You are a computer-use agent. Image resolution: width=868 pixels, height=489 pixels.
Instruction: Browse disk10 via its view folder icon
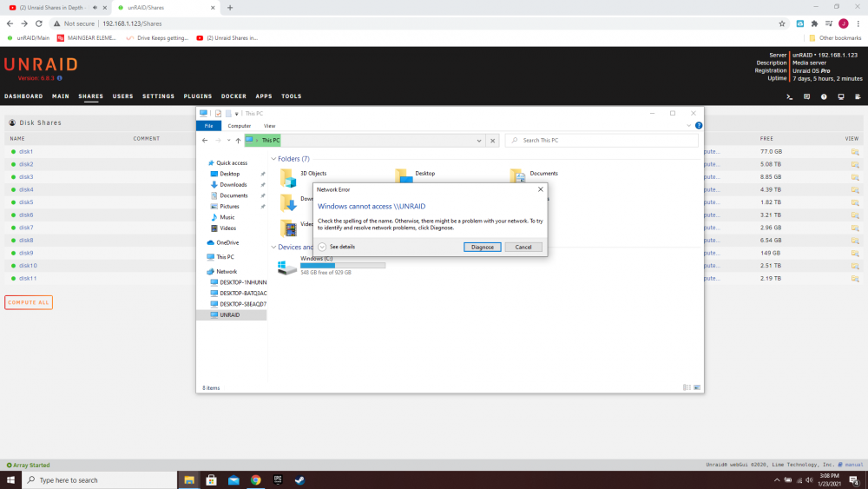855,266
